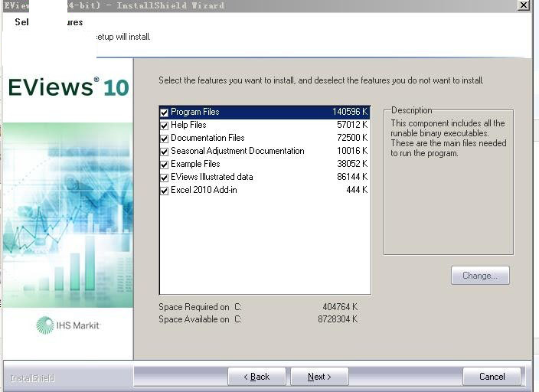Select the EViews Illustrated data entry

212,178
